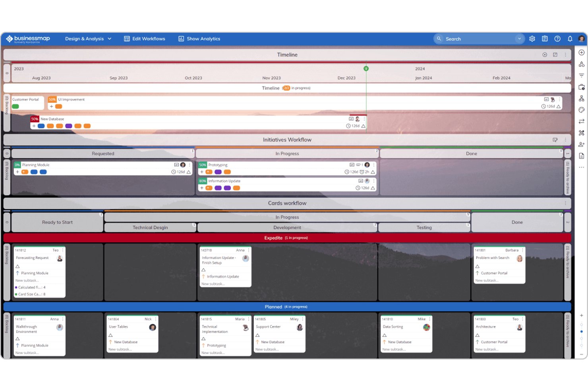The height and width of the screenshot is (392, 588).
Task: Click the today marker on the timeline
Action: click(366, 68)
